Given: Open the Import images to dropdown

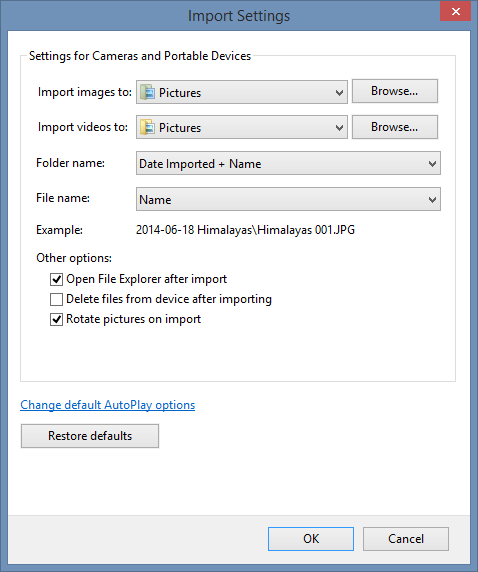Looking at the screenshot, I should (242, 92).
